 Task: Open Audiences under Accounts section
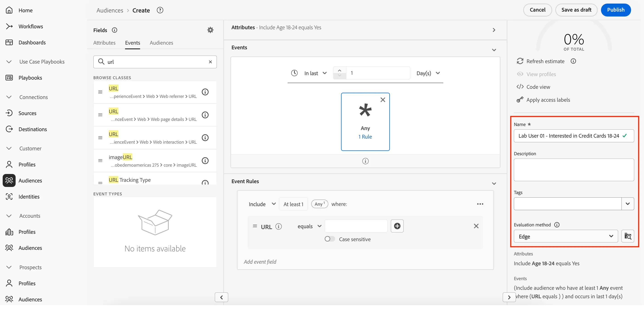[24, 248]
